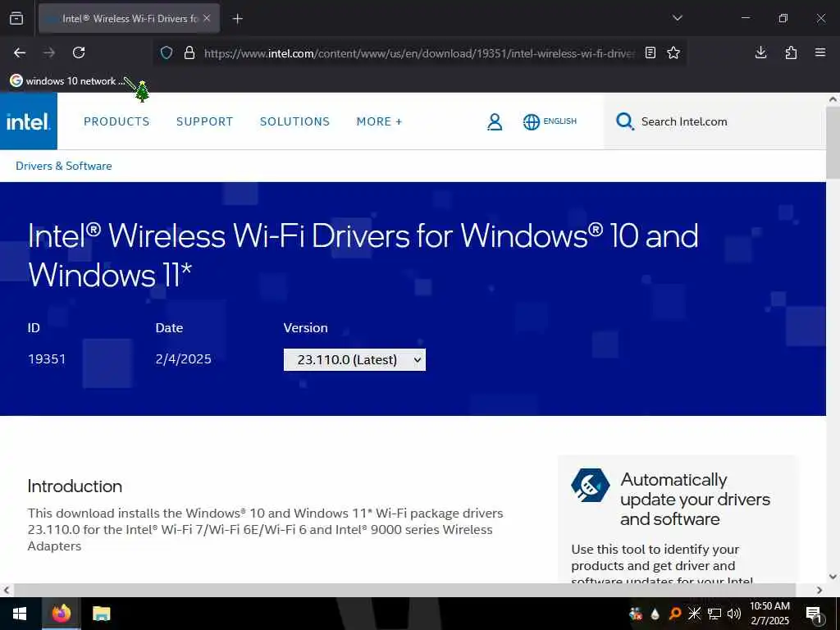Focus the Search Intel.com field
This screenshot has width=840, height=630.
click(714, 121)
